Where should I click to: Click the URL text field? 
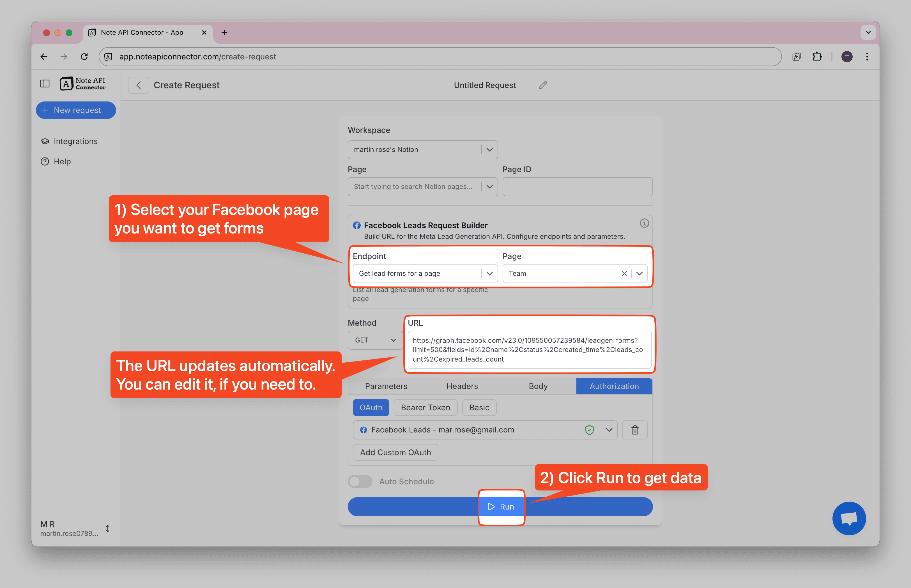530,350
